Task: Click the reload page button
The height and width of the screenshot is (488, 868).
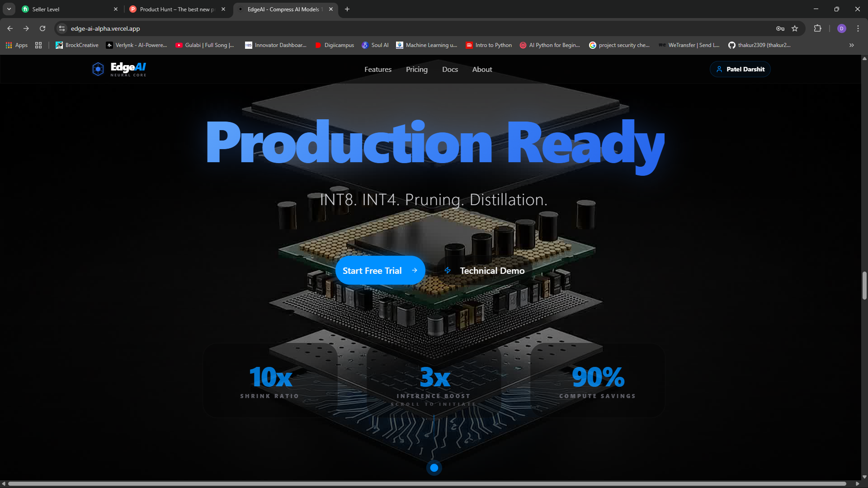Action: pos(42,28)
